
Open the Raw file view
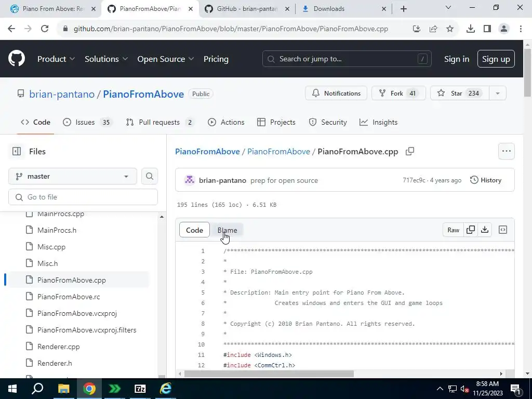click(453, 230)
